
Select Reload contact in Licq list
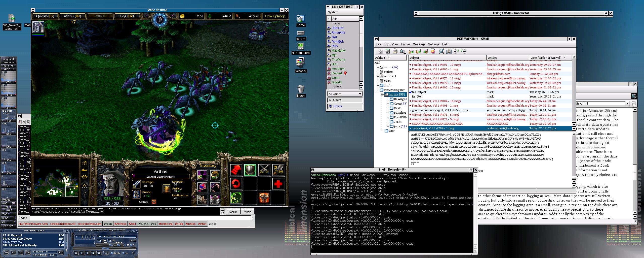(337, 73)
